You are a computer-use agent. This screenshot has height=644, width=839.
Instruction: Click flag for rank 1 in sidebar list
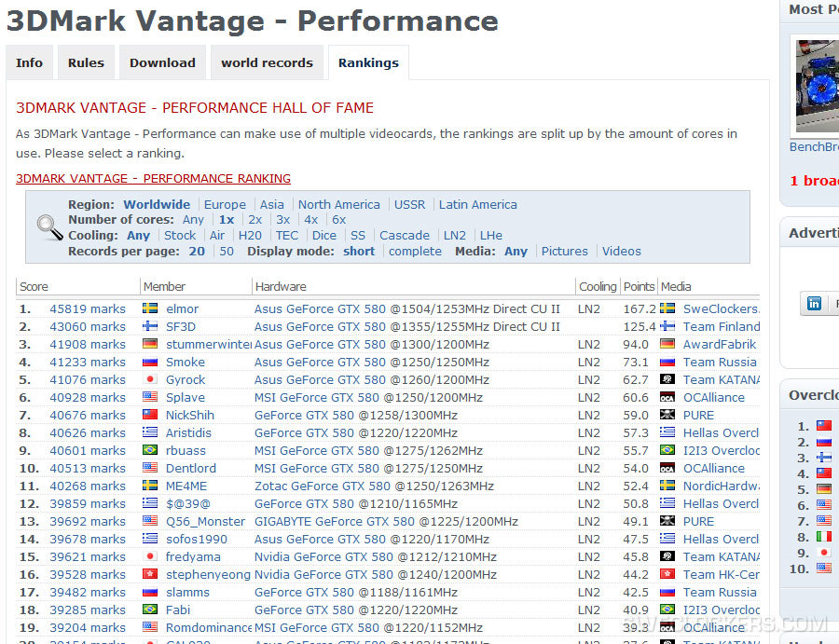pos(824,426)
